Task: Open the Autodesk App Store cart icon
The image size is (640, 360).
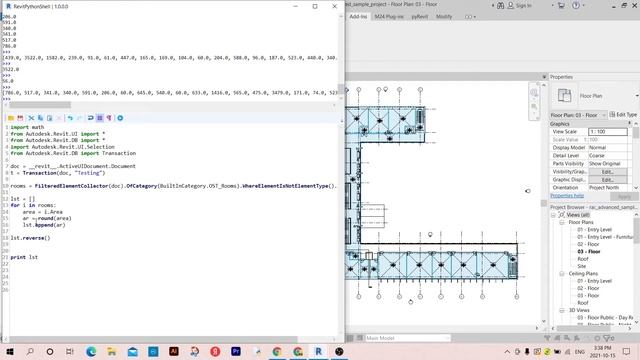Action: point(561,6)
